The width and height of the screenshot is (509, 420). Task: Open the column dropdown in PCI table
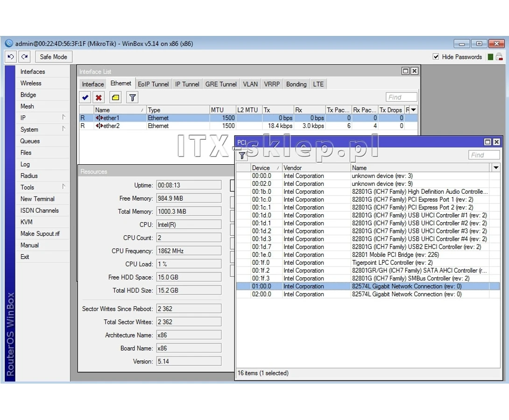495,168
